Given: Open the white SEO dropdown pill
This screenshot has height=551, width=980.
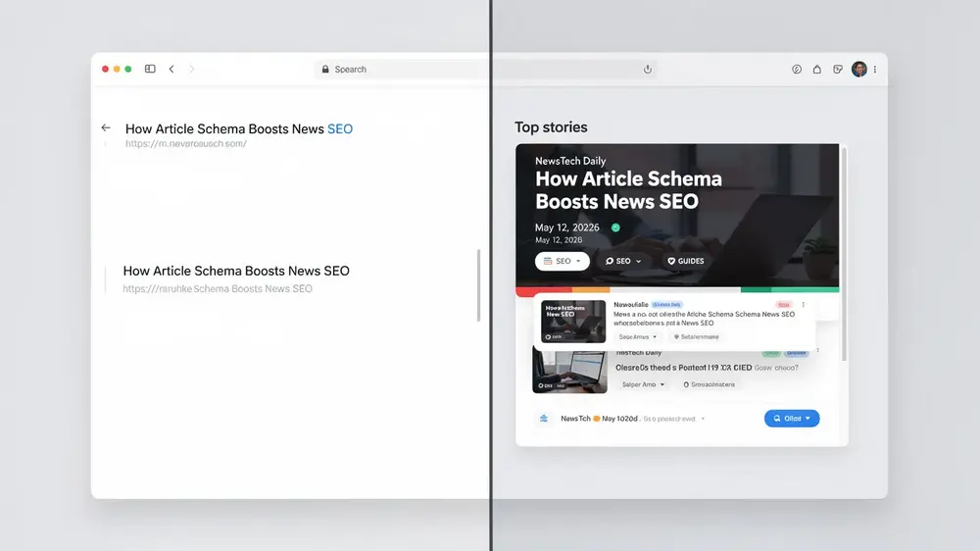Looking at the screenshot, I should [562, 261].
